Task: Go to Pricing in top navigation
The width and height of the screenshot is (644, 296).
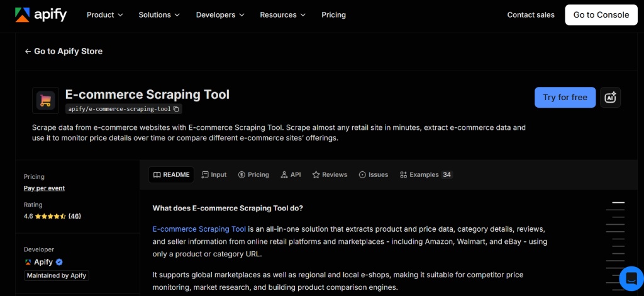Action: pyautogui.click(x=333, y=15)
